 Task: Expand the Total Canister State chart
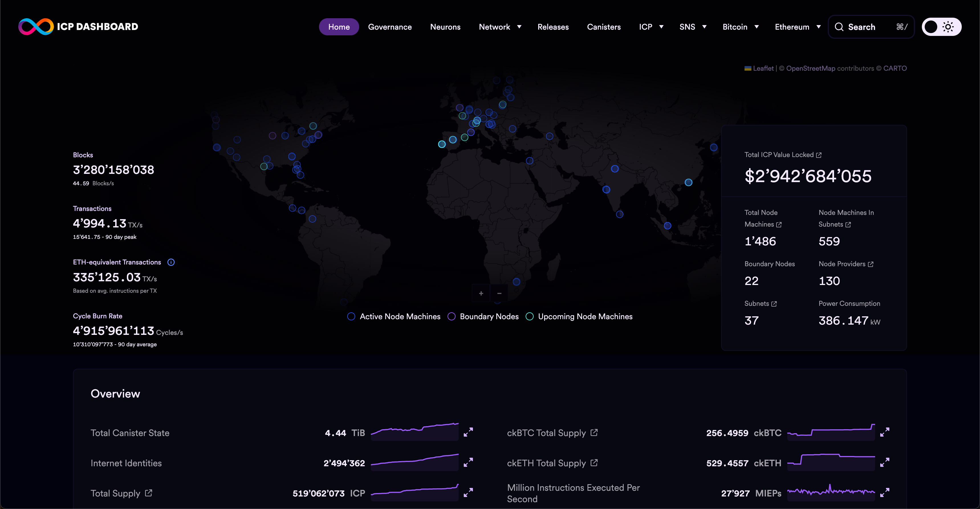point(468,432)
